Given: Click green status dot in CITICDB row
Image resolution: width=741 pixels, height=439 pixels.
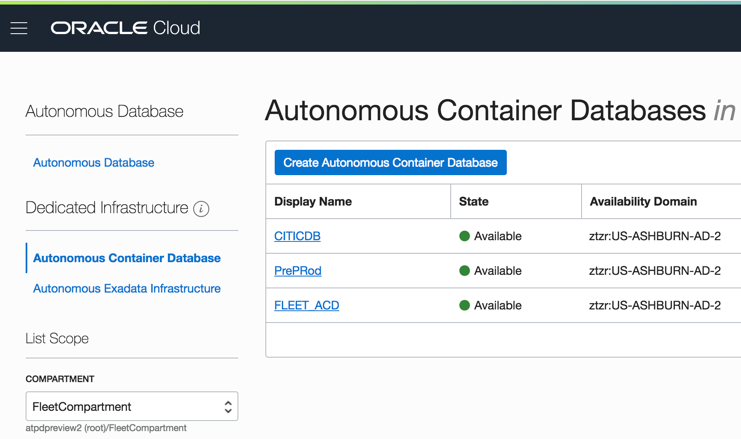Looking at the screenshot, I should (465, 236).
